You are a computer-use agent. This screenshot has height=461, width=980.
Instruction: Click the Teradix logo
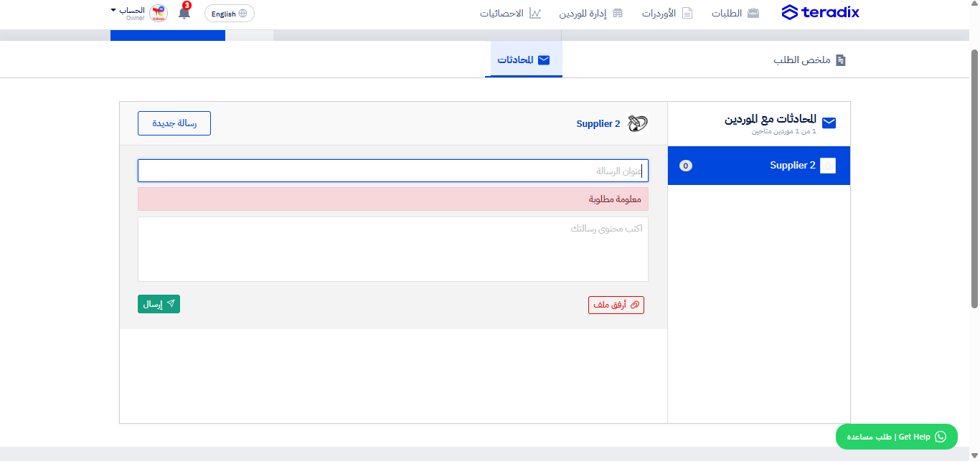[820, 13]
